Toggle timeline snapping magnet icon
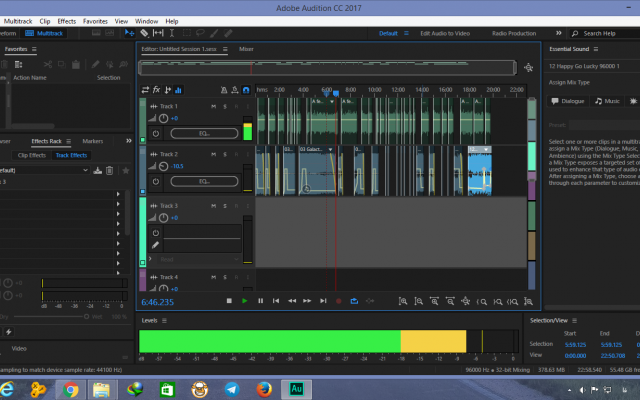 246,90
